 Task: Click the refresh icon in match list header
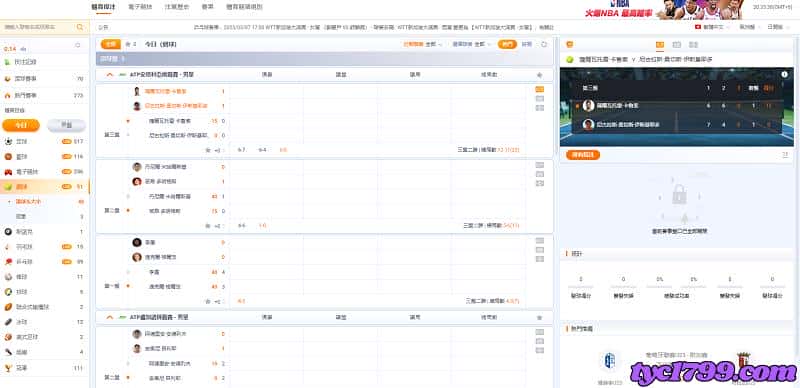(544, 44)
